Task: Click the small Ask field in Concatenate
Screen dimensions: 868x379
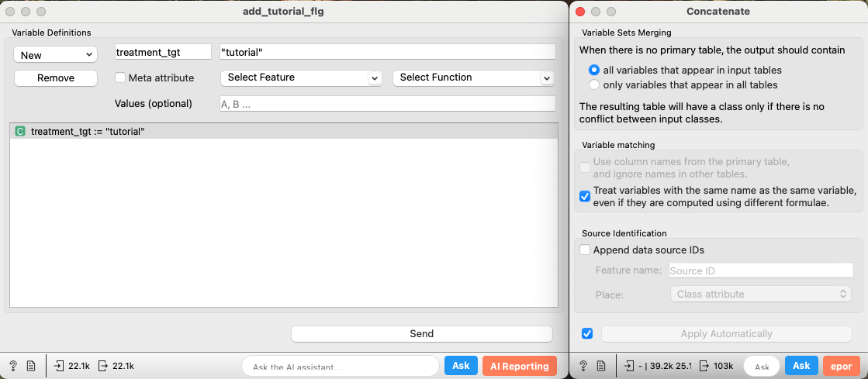Action: 762,367
